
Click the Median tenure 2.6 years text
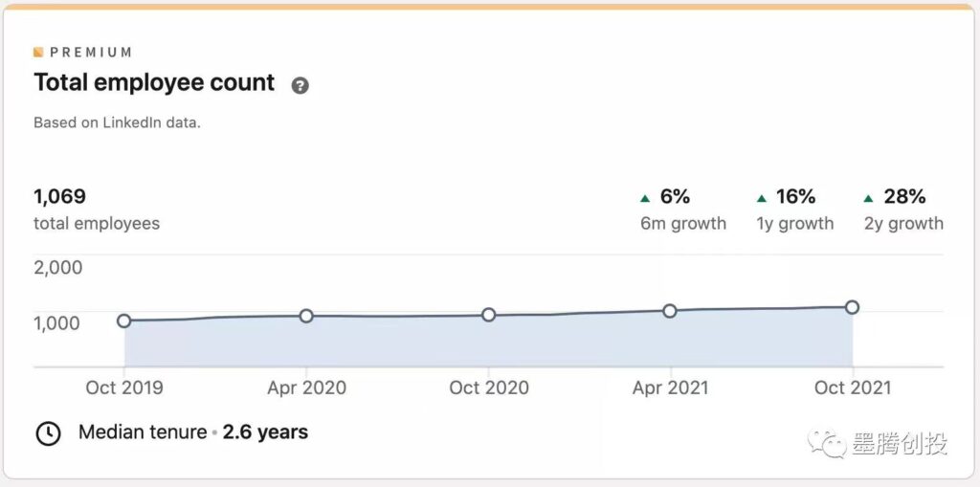(x=193, y=432)
